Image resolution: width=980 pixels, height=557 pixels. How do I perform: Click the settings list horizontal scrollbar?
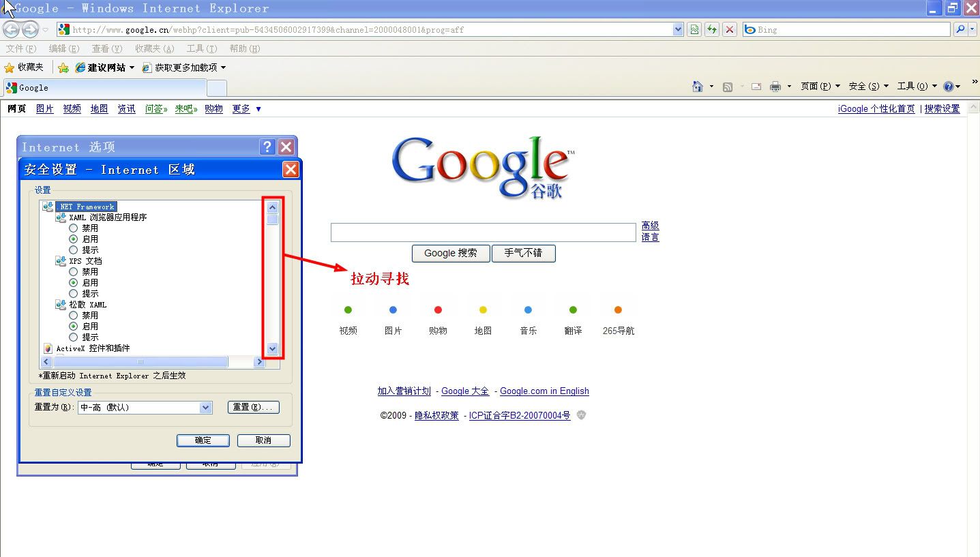tap(153, 362)
